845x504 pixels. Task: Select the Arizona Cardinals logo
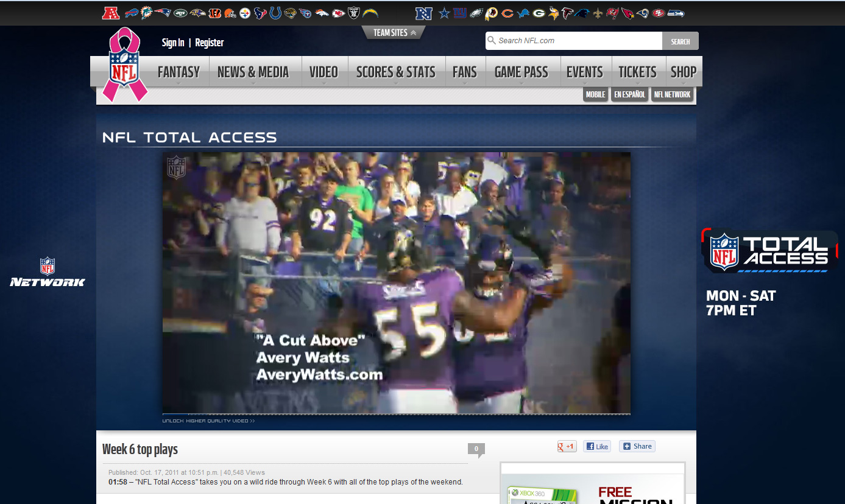pos(628,13)
